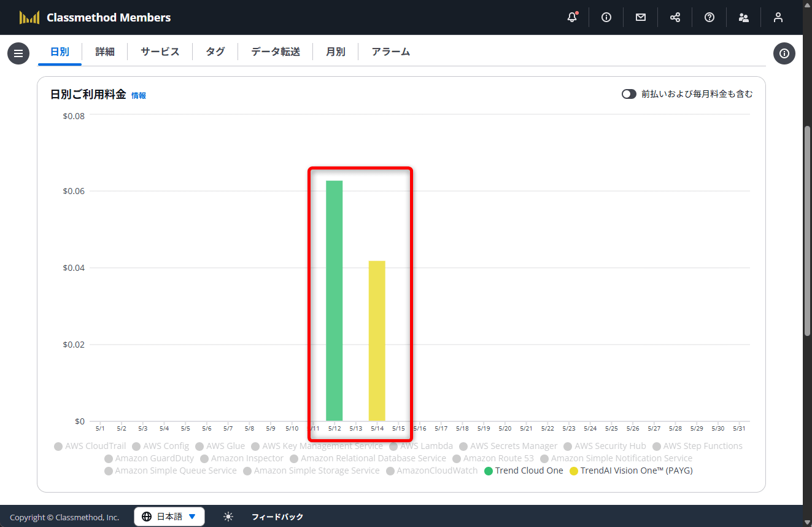Show AWS Step Functions in the chart
Viewport: 812px width, 527px height.
pyautogui.click(x=698, y=447)
